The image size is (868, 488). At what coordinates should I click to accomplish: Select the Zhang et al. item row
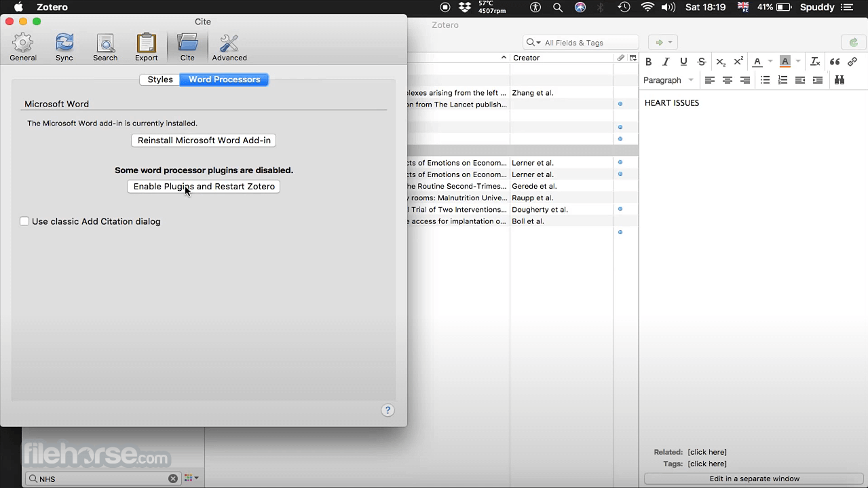523,93
